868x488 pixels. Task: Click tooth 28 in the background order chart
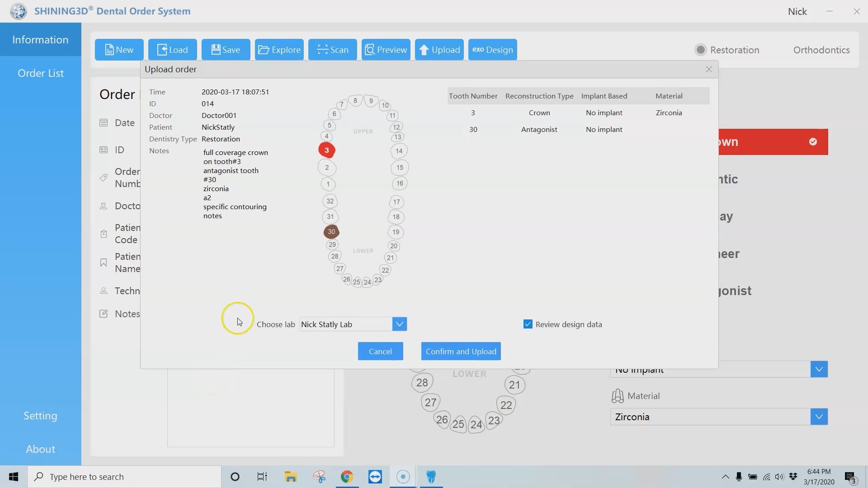(422, 383)
